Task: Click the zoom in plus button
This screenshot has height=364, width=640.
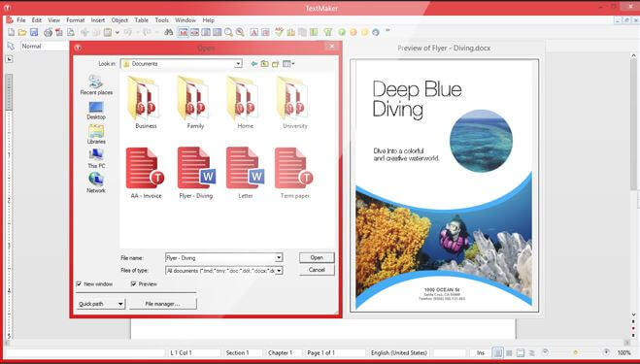Action: [607, 352]
